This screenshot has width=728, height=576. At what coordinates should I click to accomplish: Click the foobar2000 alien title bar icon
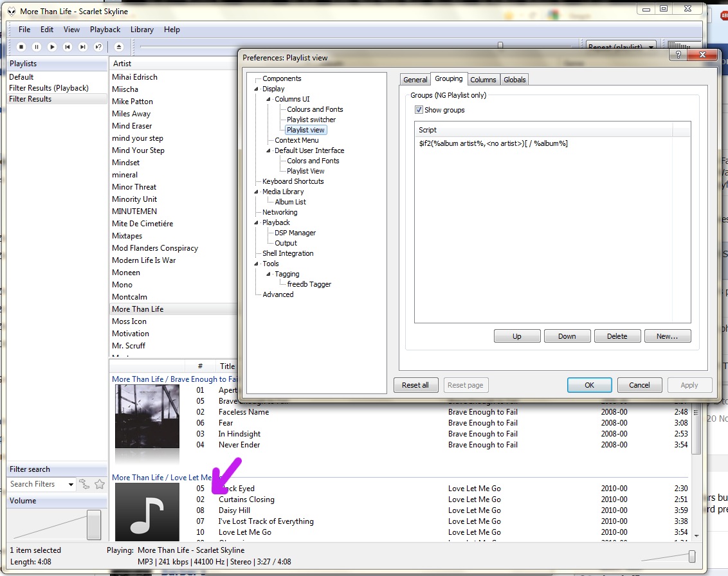[x=12, y=12]
